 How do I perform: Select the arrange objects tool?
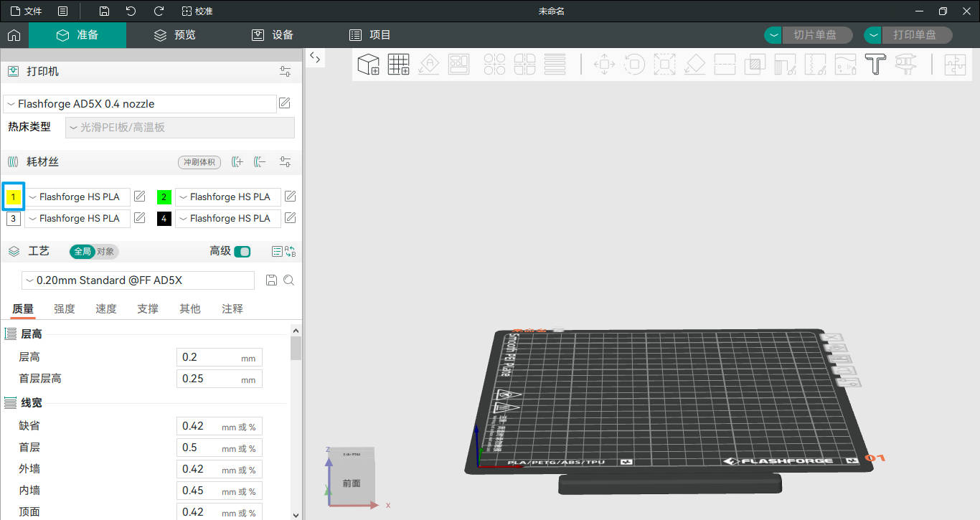459,65
